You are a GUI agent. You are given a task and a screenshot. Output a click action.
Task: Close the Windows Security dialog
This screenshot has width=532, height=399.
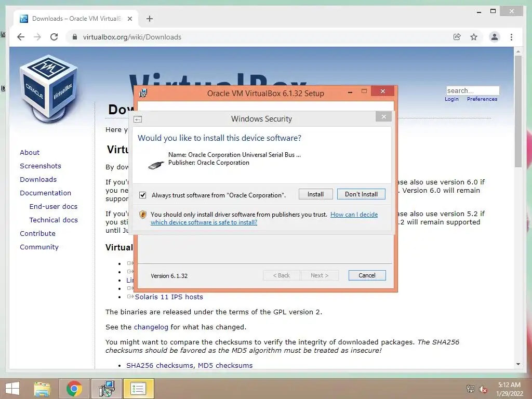coord(384,117)
